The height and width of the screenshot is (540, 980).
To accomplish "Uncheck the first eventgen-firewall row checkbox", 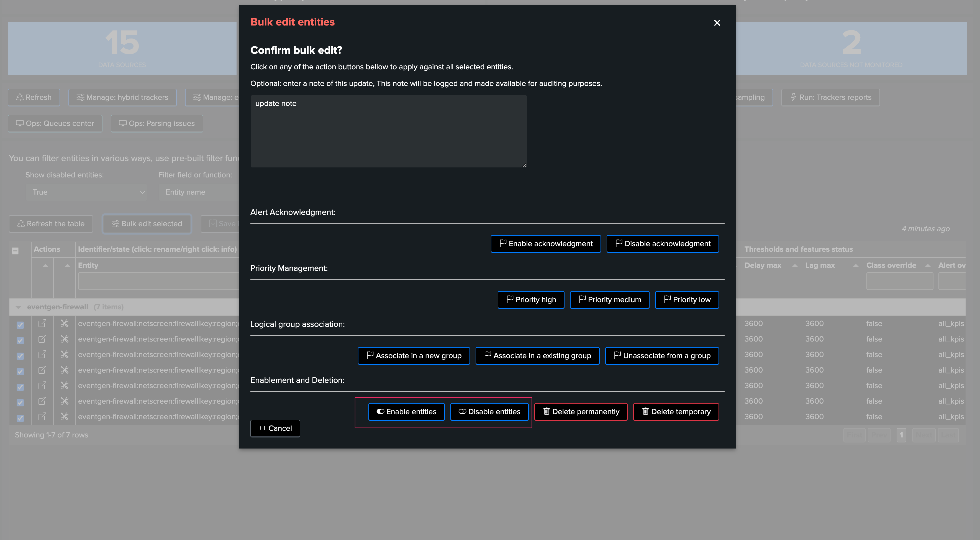I will (x=20, y=325).
